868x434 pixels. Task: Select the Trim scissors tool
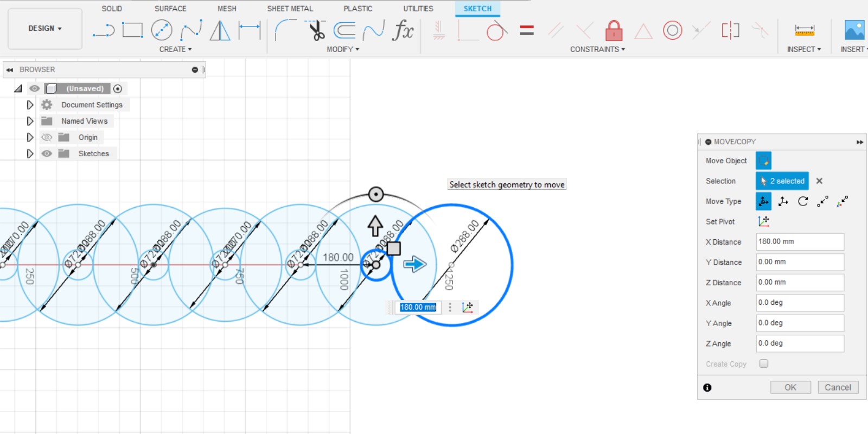coord(315,30)
